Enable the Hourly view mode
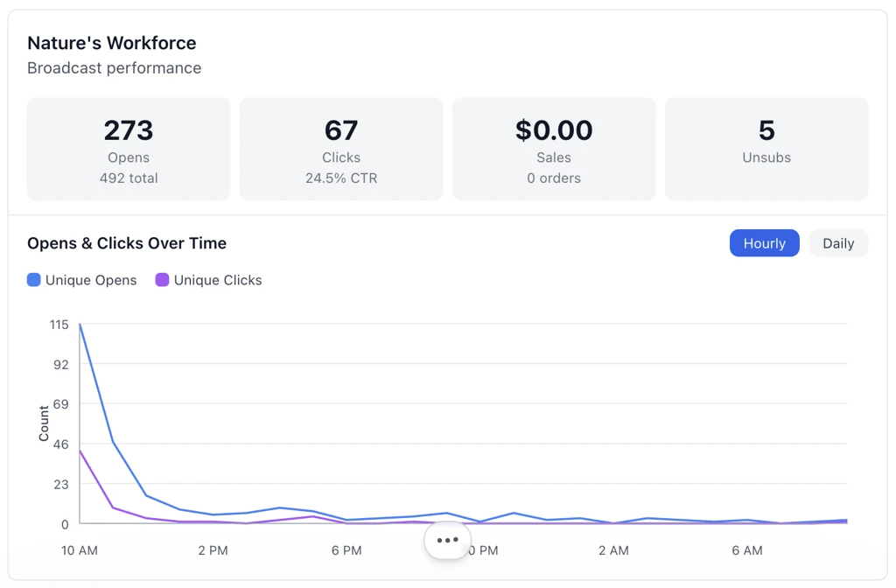The image size is (896, 588). 764,242
